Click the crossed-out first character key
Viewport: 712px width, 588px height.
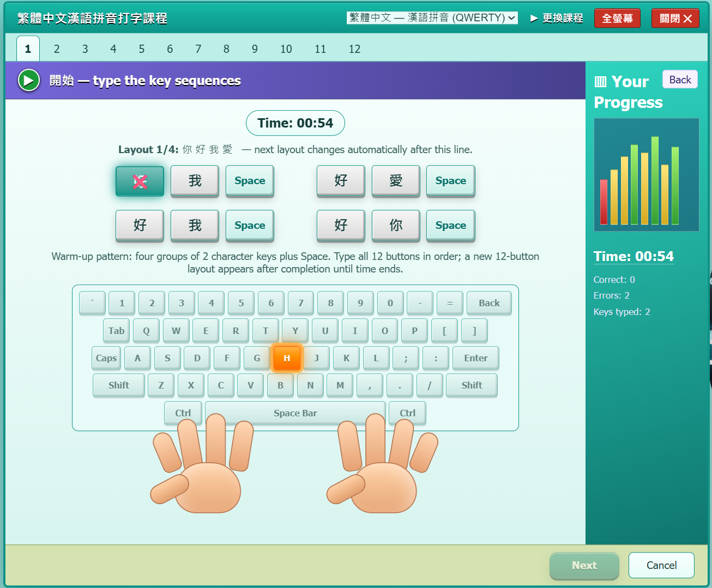tap(140, 181)
